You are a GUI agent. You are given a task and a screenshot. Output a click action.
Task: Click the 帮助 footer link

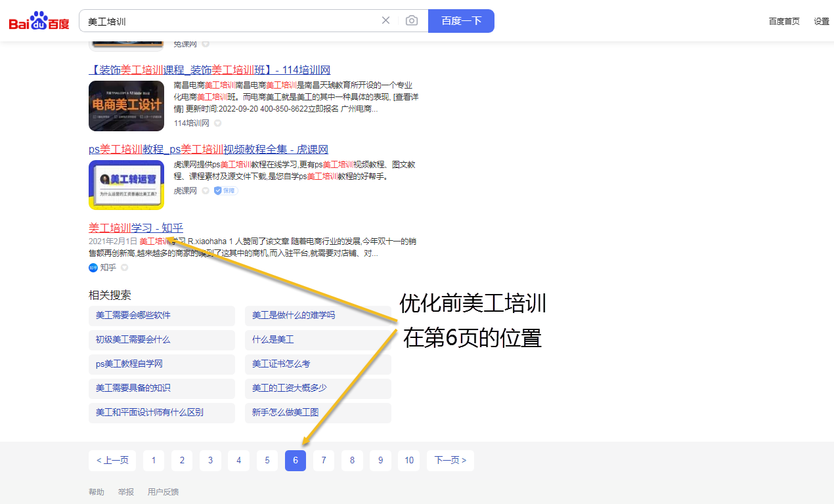96,491
